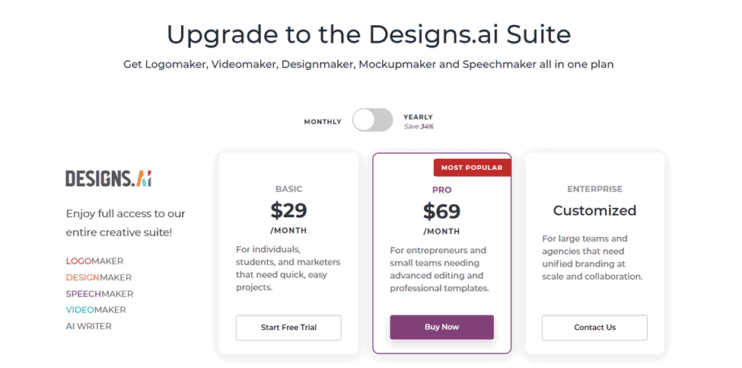Click the $69 price text
Screen dimensions: 742x368
tap(442, 211)
